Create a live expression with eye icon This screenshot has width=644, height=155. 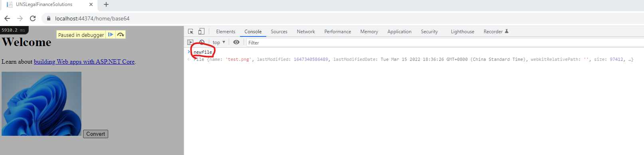point(236,42)
